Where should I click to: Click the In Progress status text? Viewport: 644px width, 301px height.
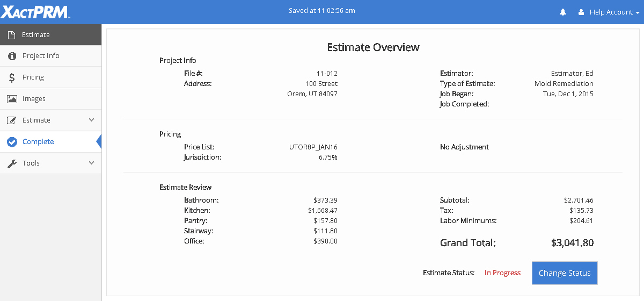[x=502, y=273]
